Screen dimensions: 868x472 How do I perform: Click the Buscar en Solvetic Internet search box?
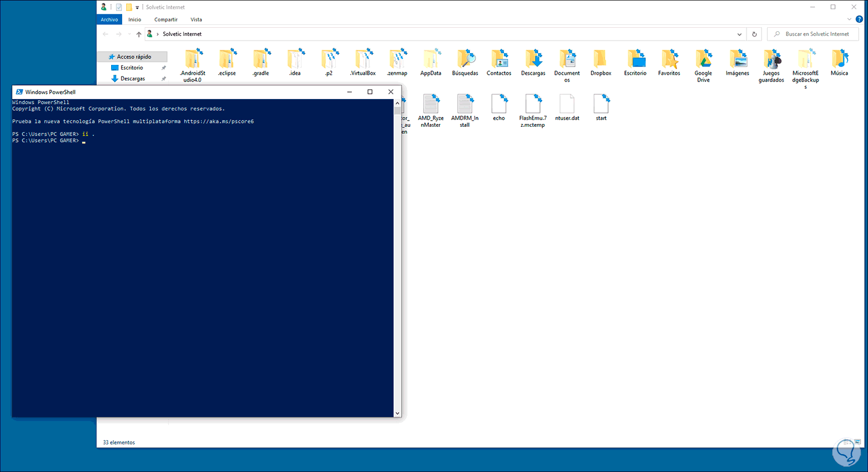pyautogui.click(x=812, y=34)
